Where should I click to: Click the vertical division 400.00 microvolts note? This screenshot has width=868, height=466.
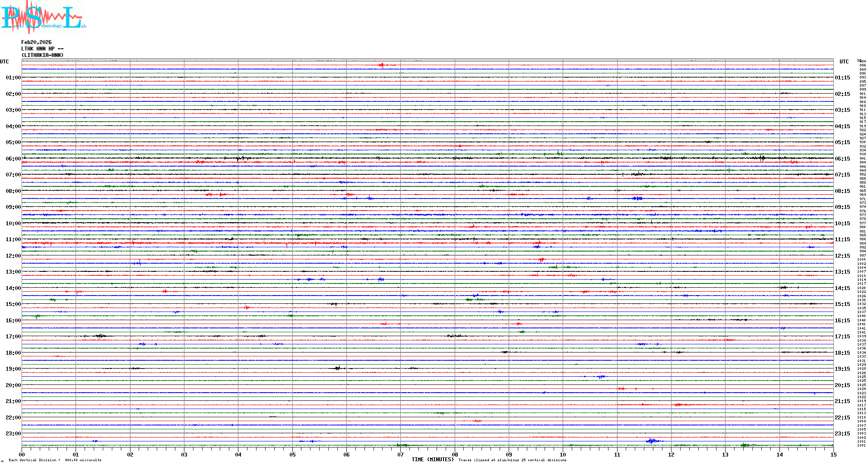(55, 460)
